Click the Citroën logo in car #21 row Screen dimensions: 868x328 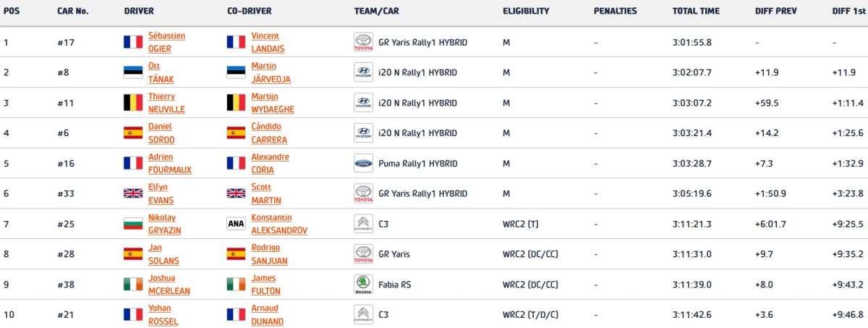(363, 314)
